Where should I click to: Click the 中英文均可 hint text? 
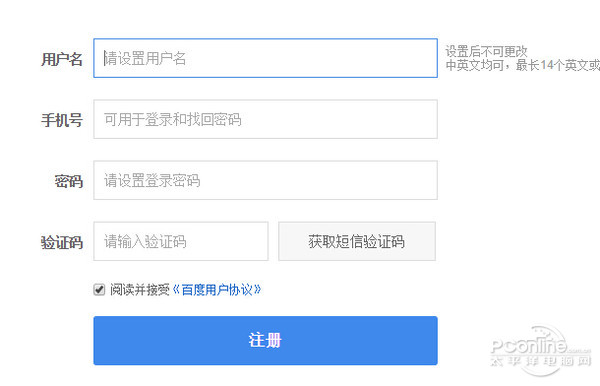474,65
